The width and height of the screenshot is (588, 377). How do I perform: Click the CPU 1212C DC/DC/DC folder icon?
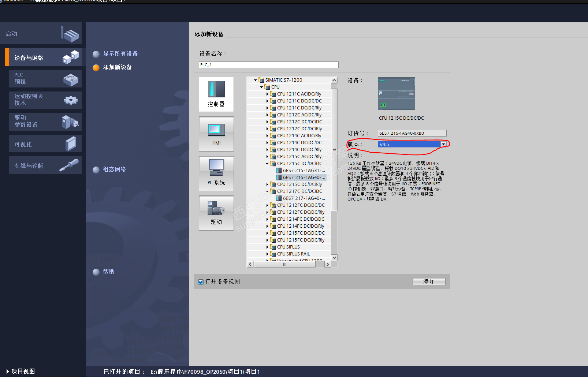pyautogui.click(x=273, y=122)
